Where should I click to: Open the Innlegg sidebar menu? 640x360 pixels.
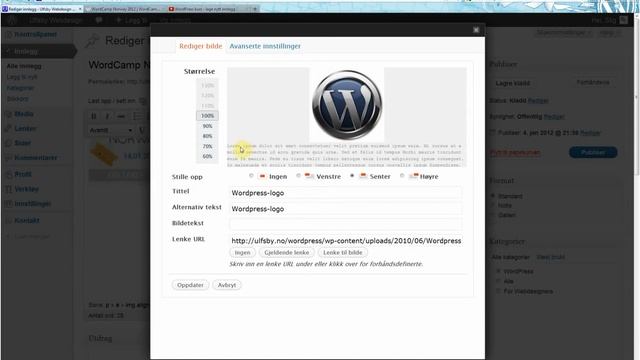pyautogui.click(x=26, y=51)
